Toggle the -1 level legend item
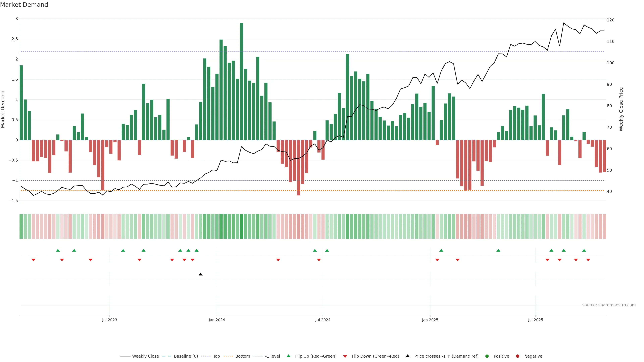Viewport: 644px width, 362px height. pyautogui.click(x=273, y=356)
